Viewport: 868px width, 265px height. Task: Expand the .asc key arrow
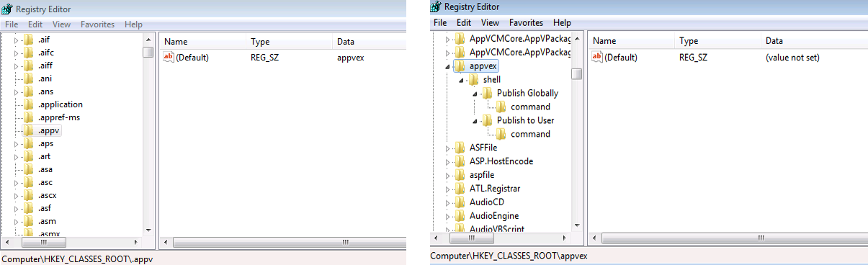(x=16, y=183)
